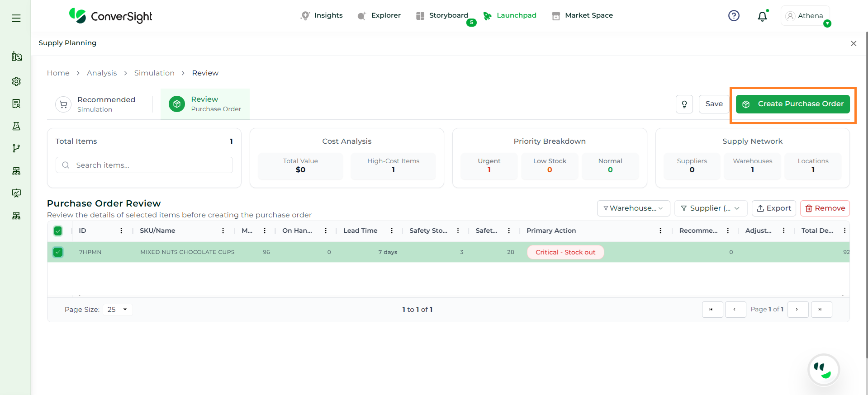Open the ID column menu options
Screen dimensions: 868x395
tap(121, 231)
